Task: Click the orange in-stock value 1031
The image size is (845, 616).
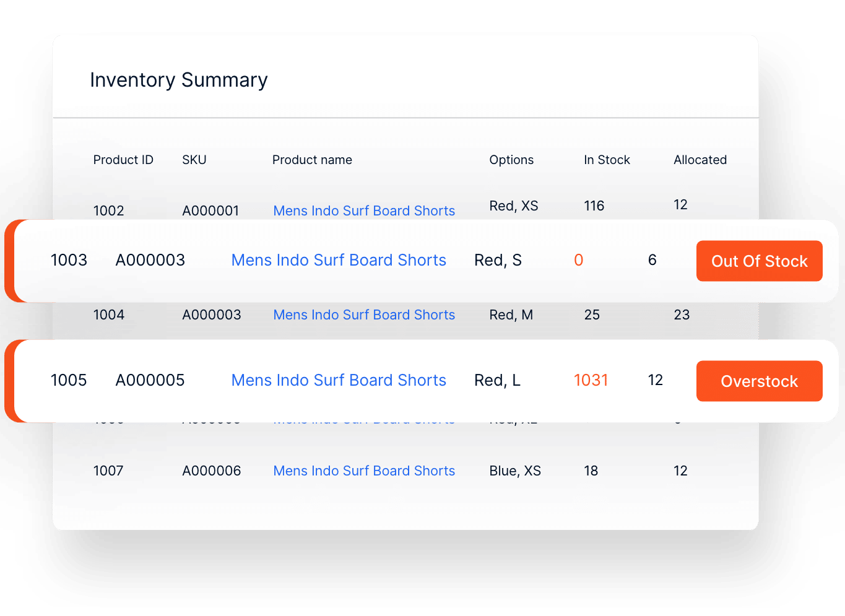Action: [591, 380]
